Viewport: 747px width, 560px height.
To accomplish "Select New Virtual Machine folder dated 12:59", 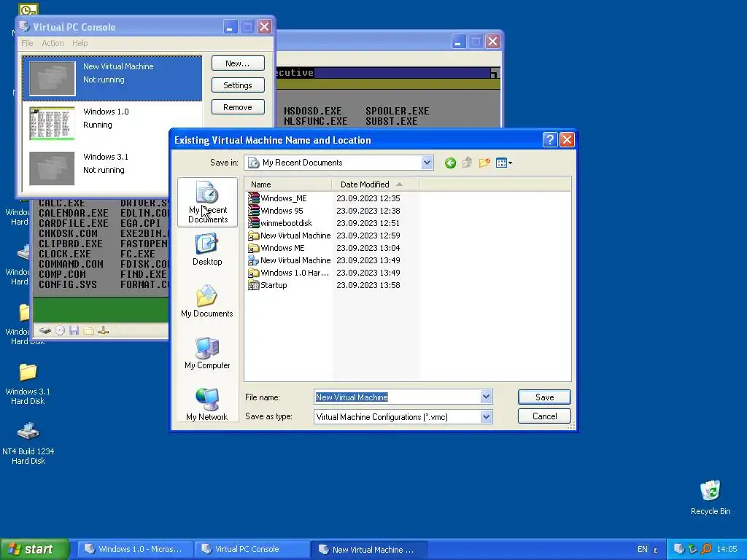I will (x=290, y=236).
